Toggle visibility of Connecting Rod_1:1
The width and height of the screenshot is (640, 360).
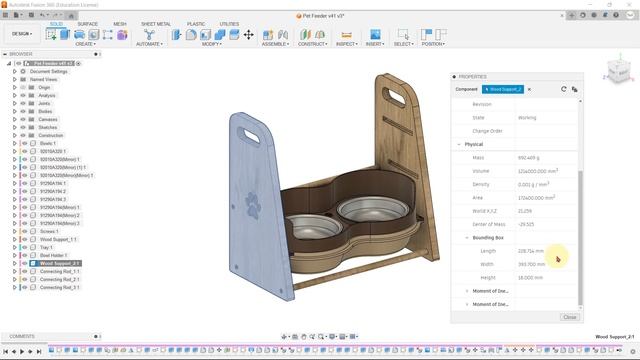[25, 271]
